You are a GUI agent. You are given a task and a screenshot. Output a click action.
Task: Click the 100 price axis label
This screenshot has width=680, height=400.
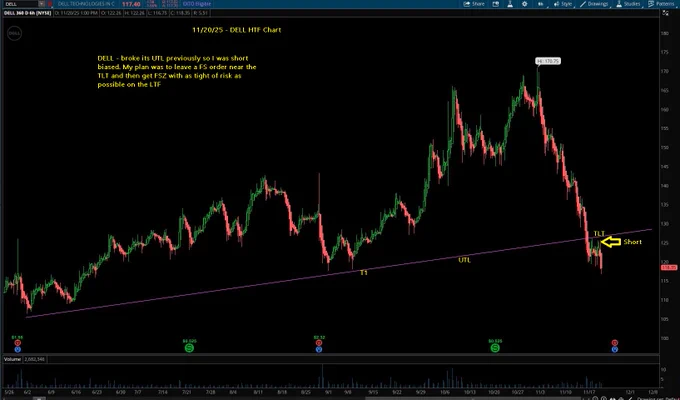[664, 338]
